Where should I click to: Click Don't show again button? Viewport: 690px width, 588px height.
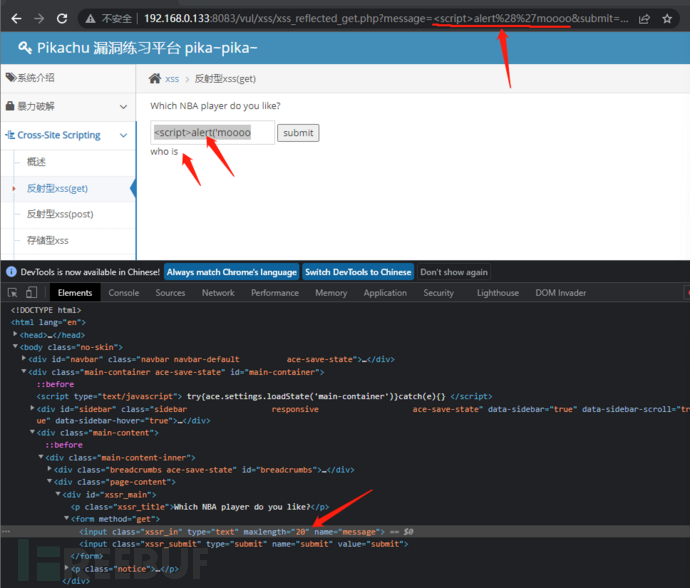click(454, 272)
